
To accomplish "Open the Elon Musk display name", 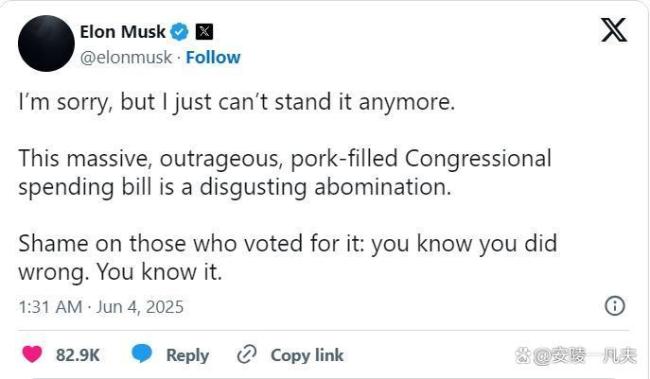I will tap(123, 32).
